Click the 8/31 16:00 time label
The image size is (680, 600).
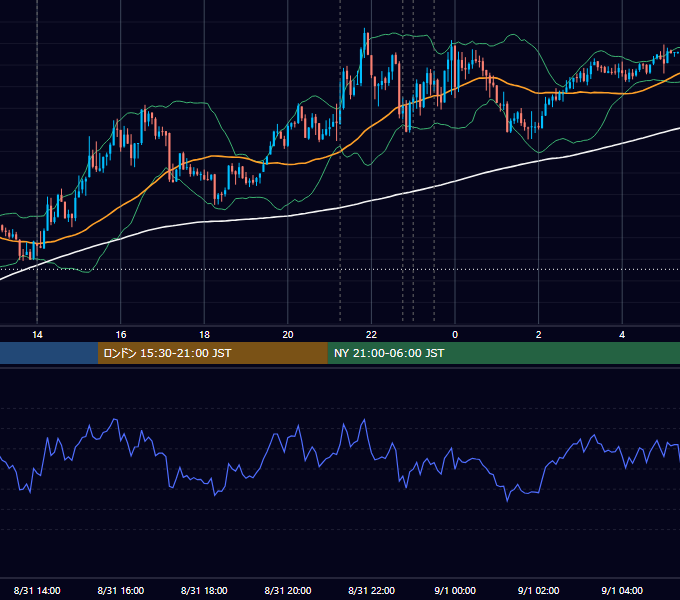point(121,590)
